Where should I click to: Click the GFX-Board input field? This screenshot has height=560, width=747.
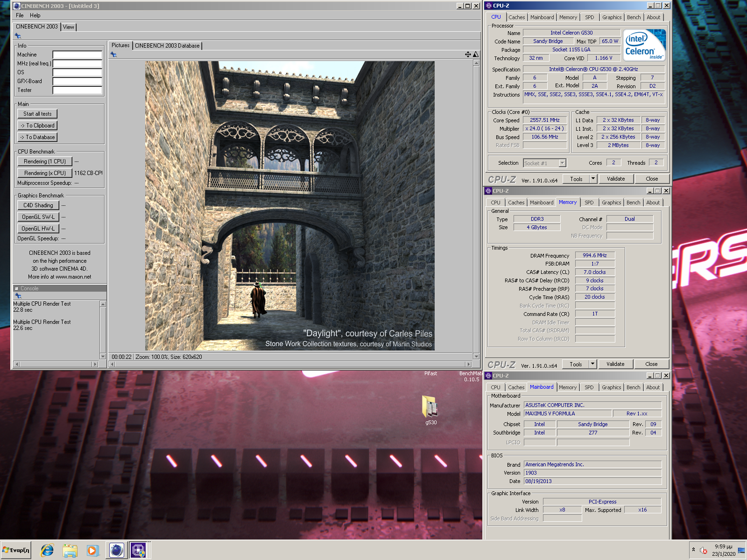coord(77,81)
